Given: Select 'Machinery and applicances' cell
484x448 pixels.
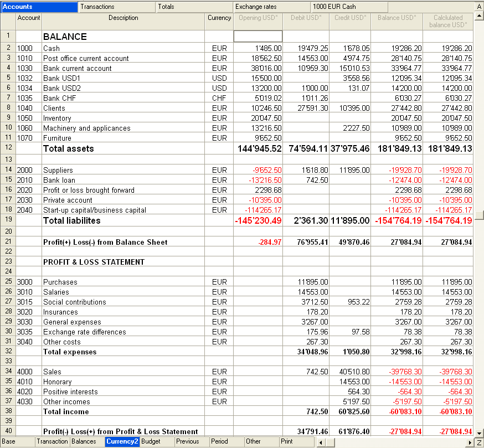Looking at the screenshot, I should tap(123, 128).
